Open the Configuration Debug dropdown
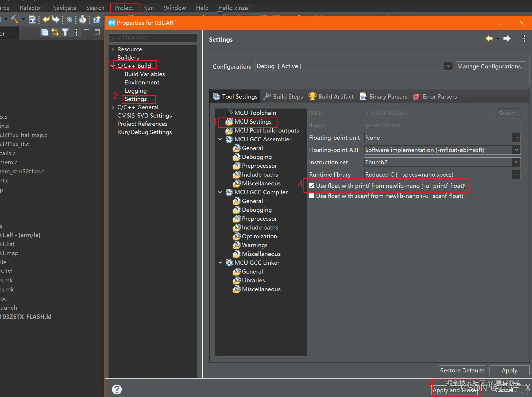532x397 pixels. (448, 66)
